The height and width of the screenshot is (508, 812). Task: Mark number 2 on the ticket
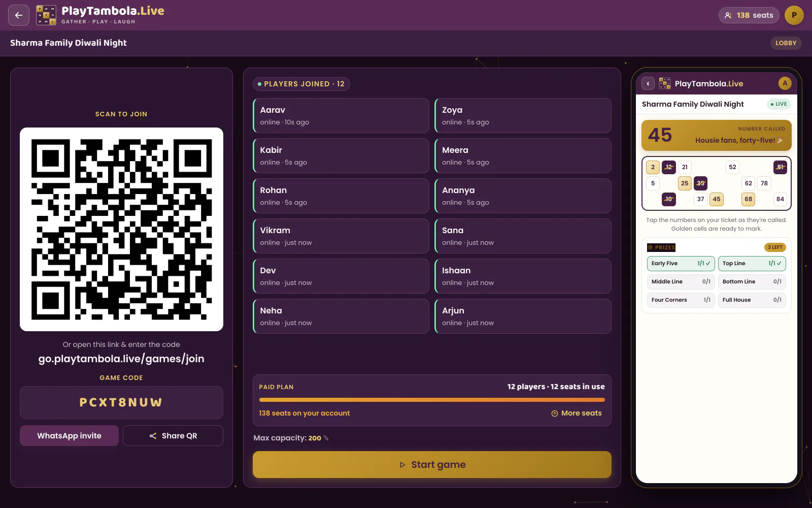653,167
